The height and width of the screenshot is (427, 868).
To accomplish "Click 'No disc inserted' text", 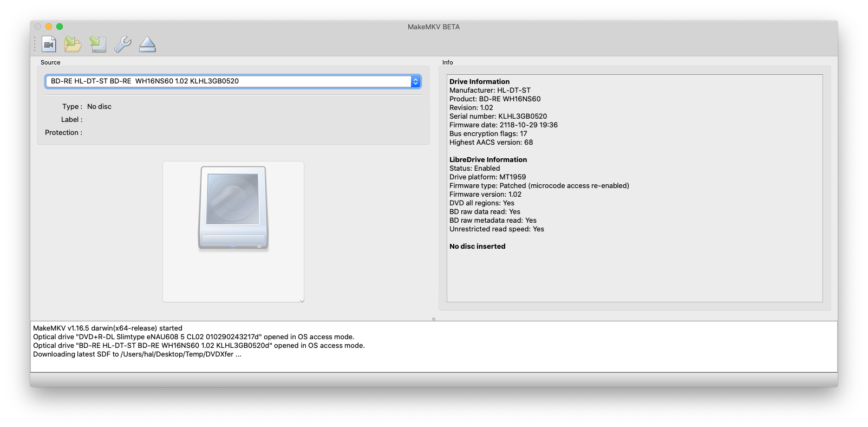I will (x=478, y=247).
